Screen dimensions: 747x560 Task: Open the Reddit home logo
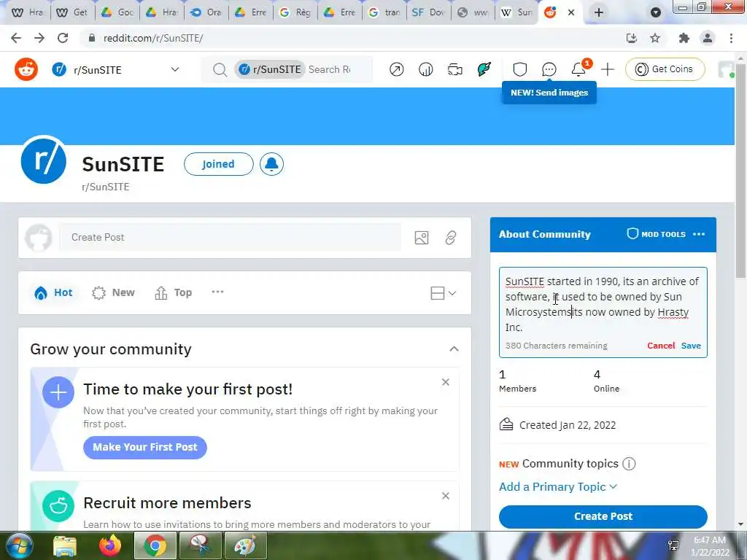[26, 69]
